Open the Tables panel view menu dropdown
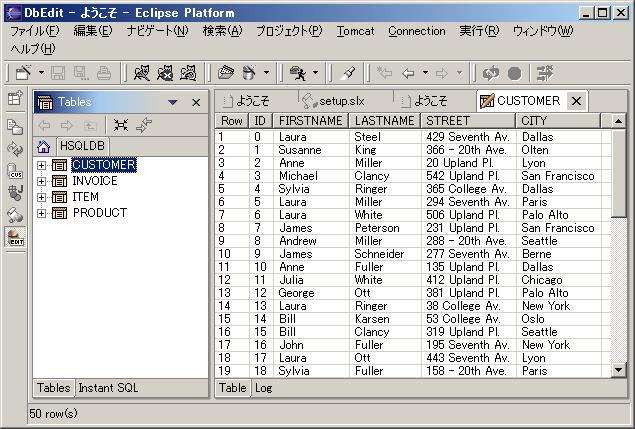Screen dimensions: 635x429 click(x=173, y=102)
